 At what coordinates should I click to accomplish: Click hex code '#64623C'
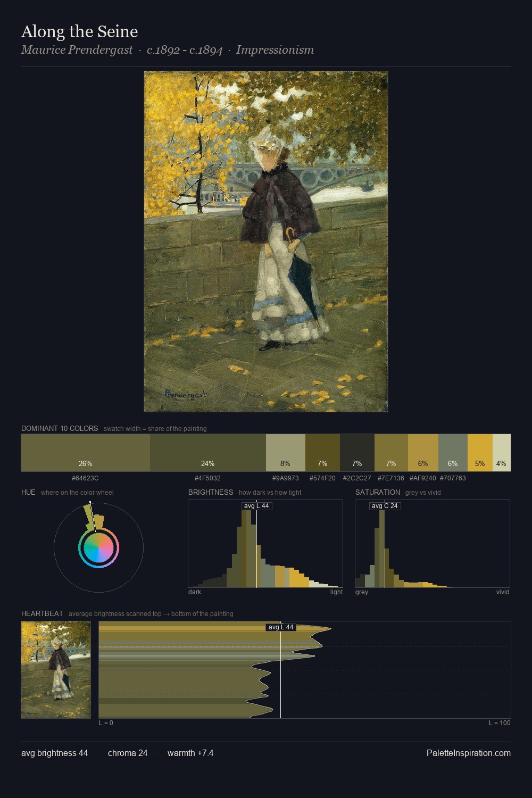pyautogui.click(x=85, y=478)
